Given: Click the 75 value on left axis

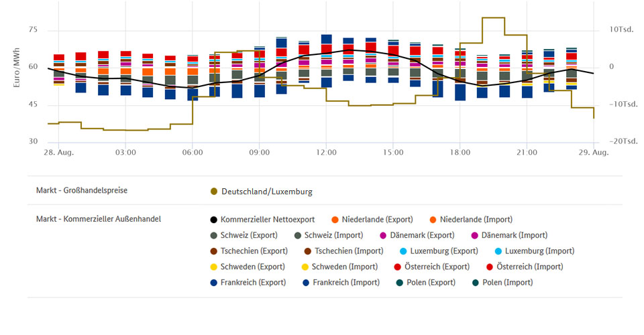Looking at the screenshot, I should click(x=33, y=29).
